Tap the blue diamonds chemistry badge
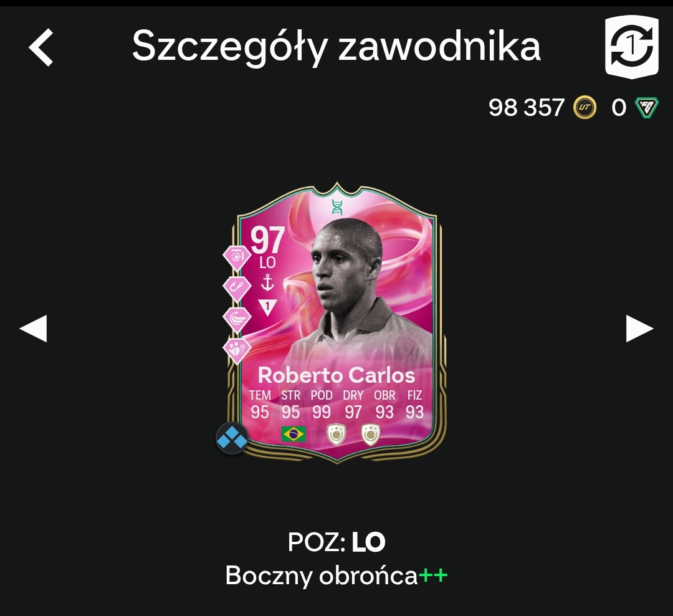 (232, 438)
